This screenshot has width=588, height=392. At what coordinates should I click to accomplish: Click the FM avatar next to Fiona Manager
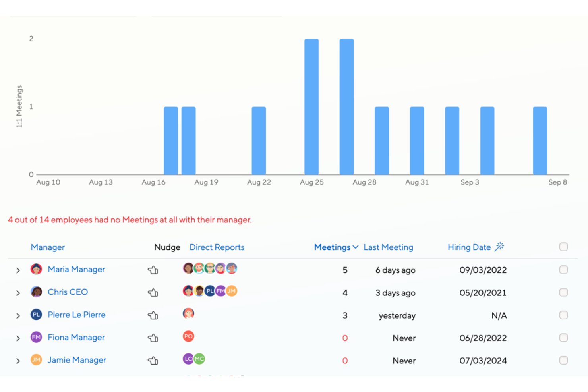click(36, 337)
